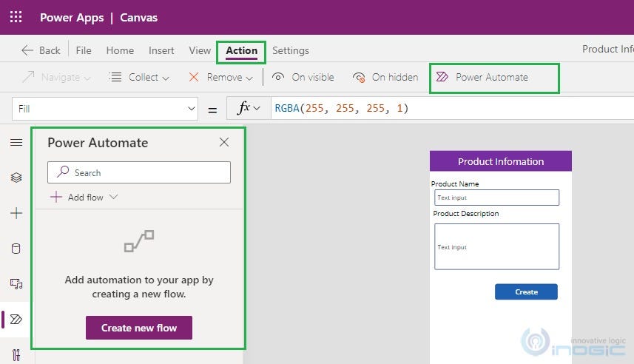Switch to the Home tab
The width and height of the screenshot is (634, 364).
[120, 50]
